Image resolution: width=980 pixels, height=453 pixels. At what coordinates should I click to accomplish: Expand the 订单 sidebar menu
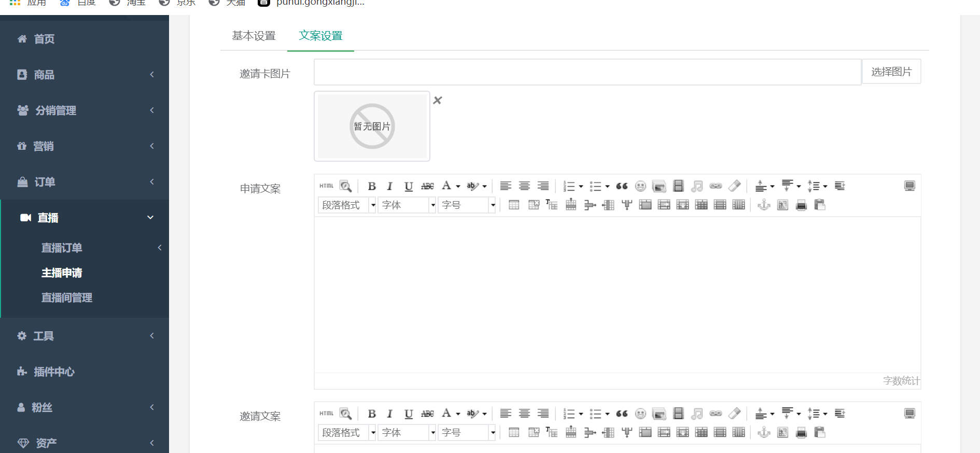[x=85, y=182]
